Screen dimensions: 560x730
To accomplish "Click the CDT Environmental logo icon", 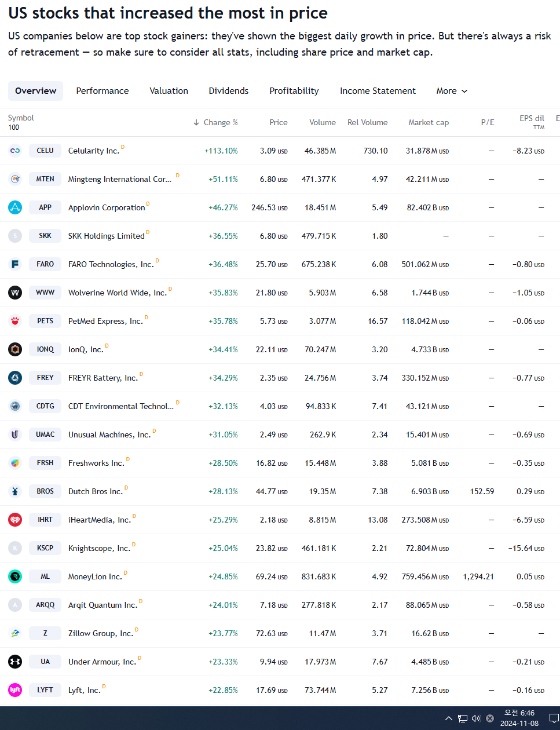I will click(x=15, y=406).
